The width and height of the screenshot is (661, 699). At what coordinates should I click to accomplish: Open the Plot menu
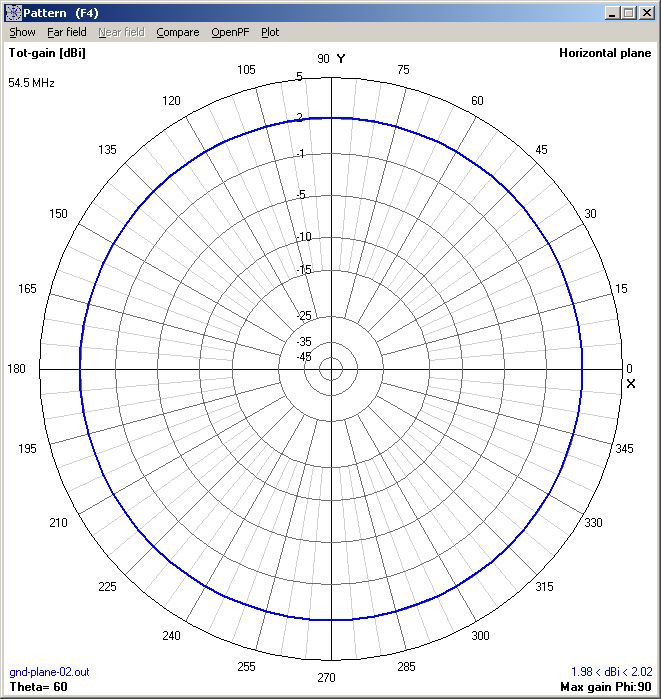coord(270,32)
